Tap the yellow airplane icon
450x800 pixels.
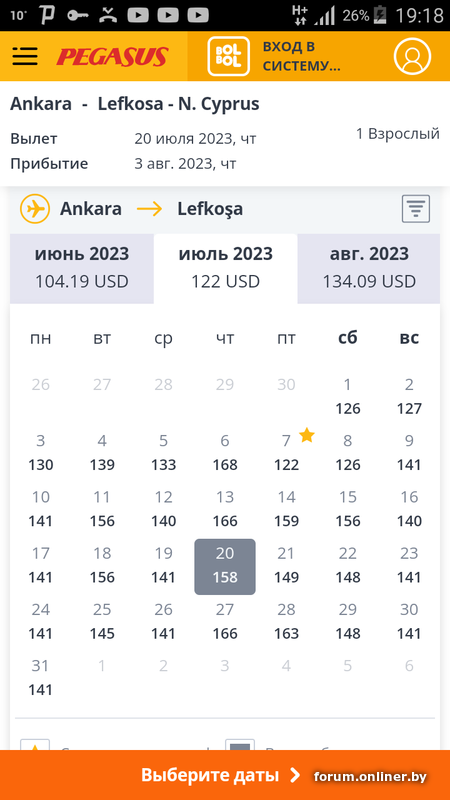click(35, 209)
